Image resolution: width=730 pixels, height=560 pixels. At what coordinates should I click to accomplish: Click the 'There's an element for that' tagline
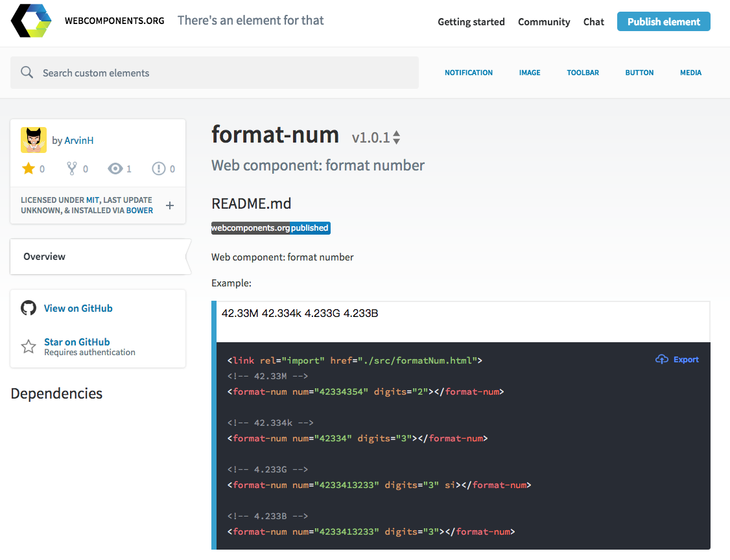click(250, 21)
